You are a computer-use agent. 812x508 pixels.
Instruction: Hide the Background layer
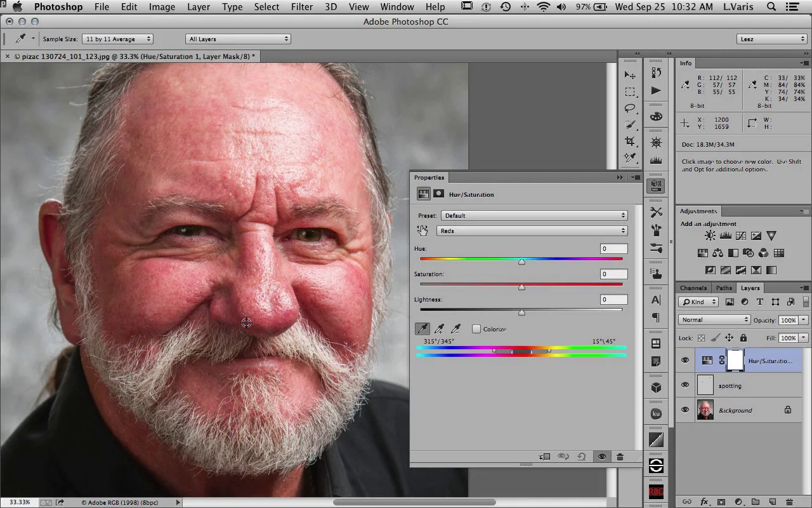pyautogui.click(x=684, y=410)
